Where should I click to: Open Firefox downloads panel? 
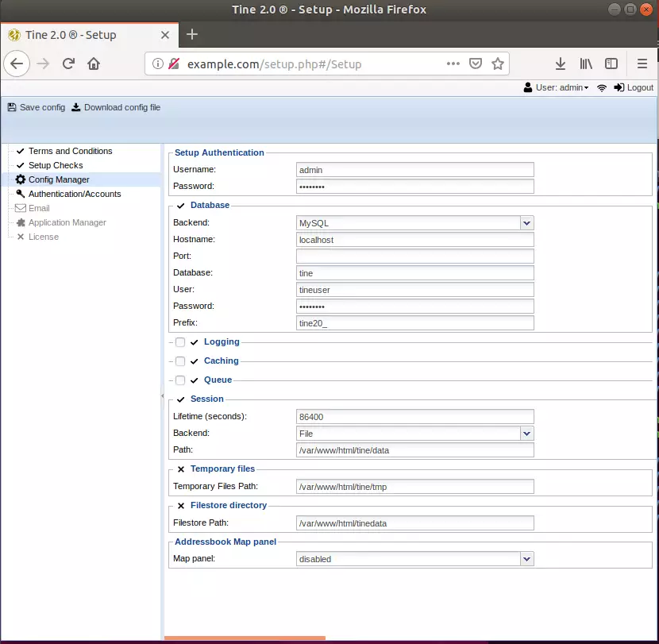(561, 64)
